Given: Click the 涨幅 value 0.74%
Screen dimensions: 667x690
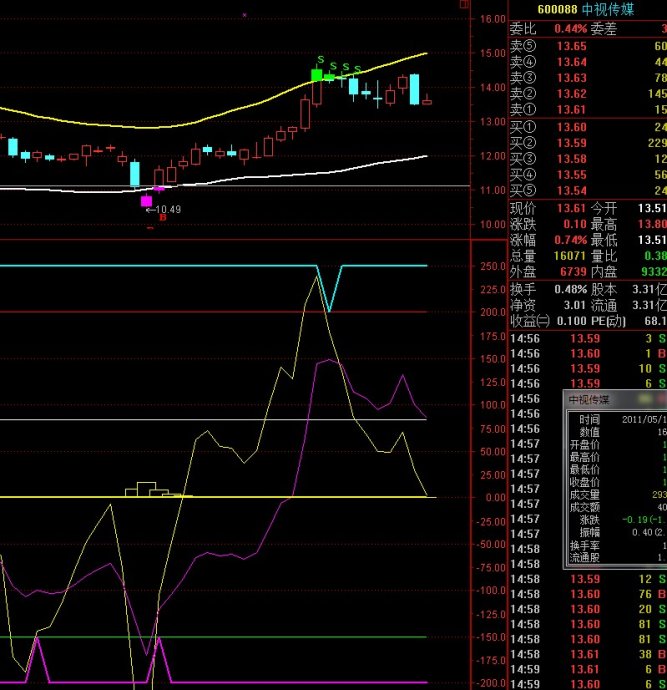Looking at the screenshot, I should tap(571, 240).
